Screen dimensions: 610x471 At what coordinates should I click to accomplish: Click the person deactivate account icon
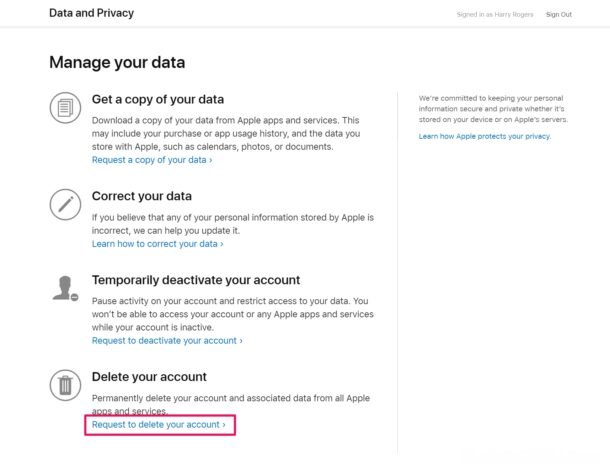pos(65,288)
